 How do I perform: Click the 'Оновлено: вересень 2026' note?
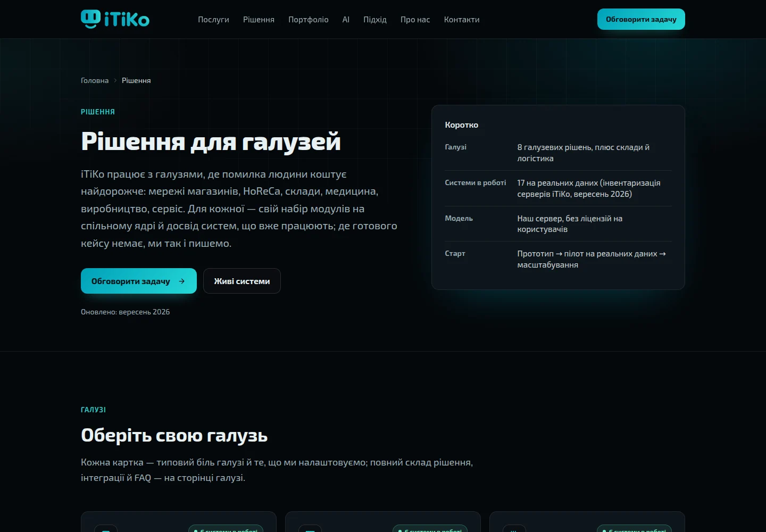point(126,312)
